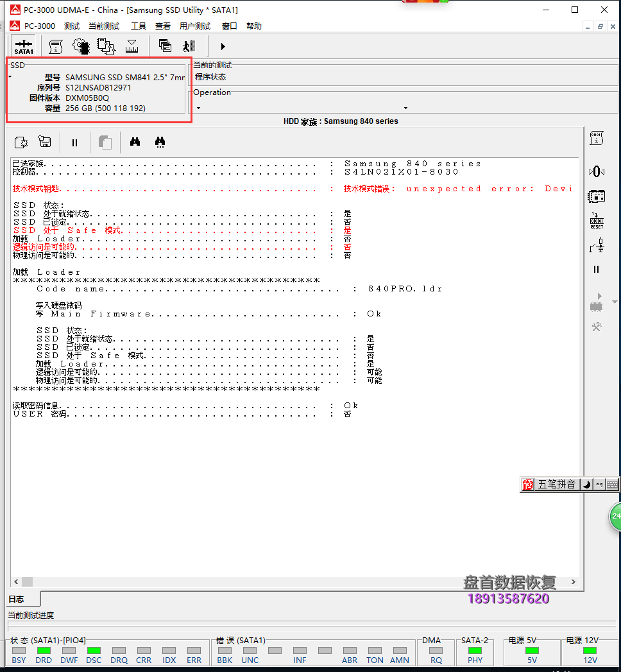Screen dimensions: 621x672
Task: Click firmware version DXM05B0Q text
Action: pyautogui.click(x=87, y=98)
